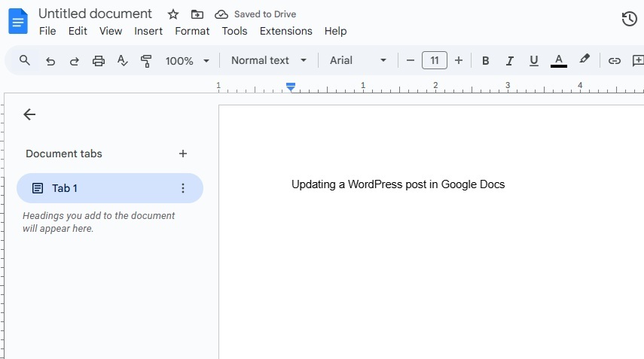Open the Extensions menu
Screen dimensions: 644x359
click(286, 31)
